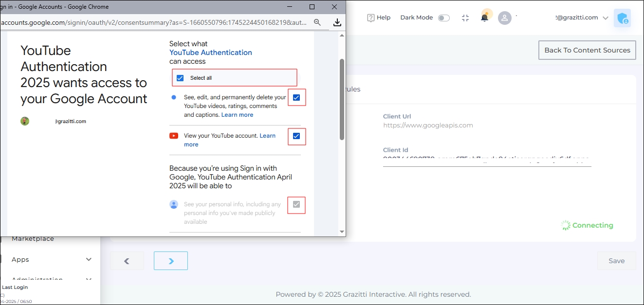This screenshot has width=644, height=305.
Task: Click the notification bell icon
Action: [x=484, y=18]
